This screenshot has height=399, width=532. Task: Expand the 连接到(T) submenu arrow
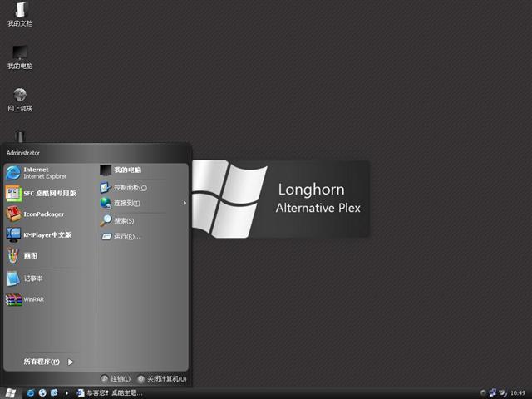pyautogui.click(x=185, y=203)
